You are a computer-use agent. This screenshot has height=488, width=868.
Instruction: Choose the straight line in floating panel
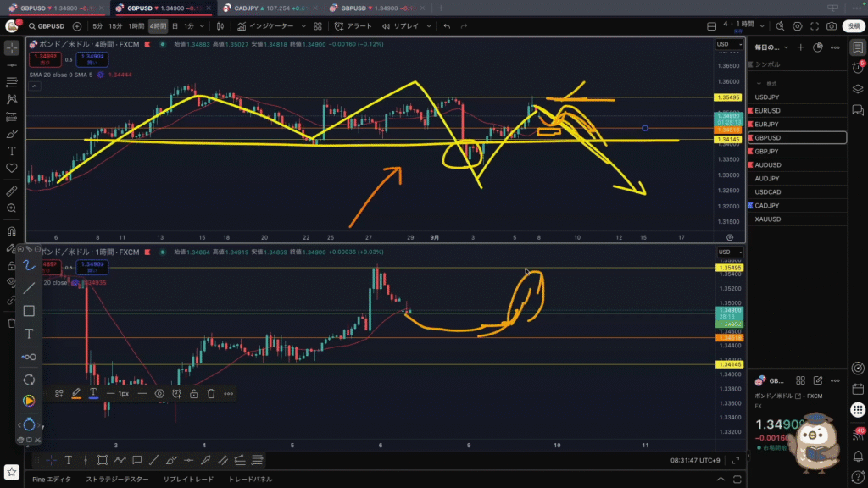(29, 288)
